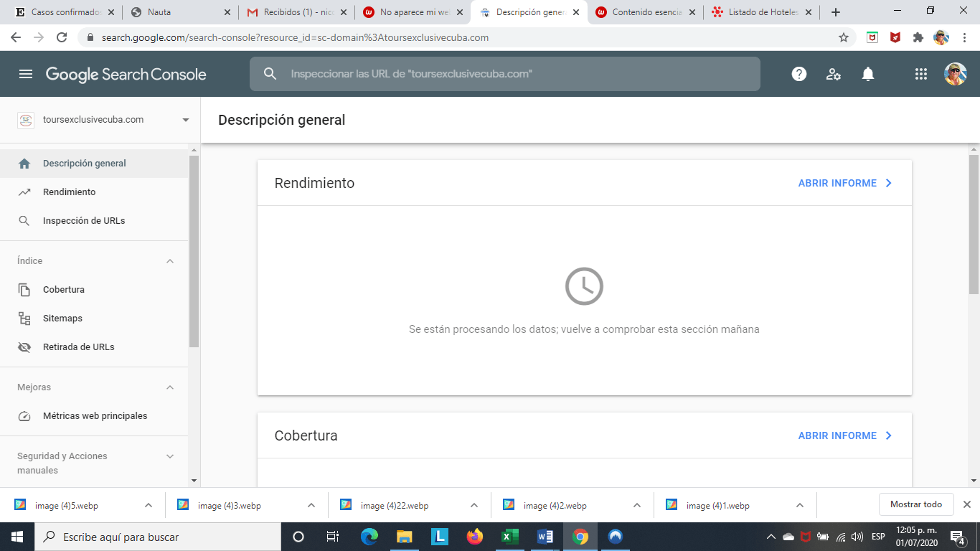The height and width of the screenshot is (551, 980).
Task: Click ABRIR INFORME for Cobertura
Action: 845,435
